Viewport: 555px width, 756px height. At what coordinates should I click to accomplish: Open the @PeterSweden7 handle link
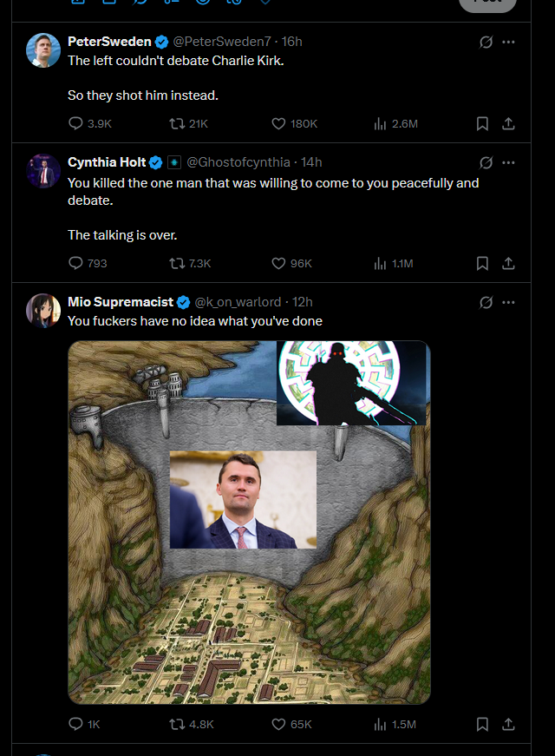[x=222, y=42]
